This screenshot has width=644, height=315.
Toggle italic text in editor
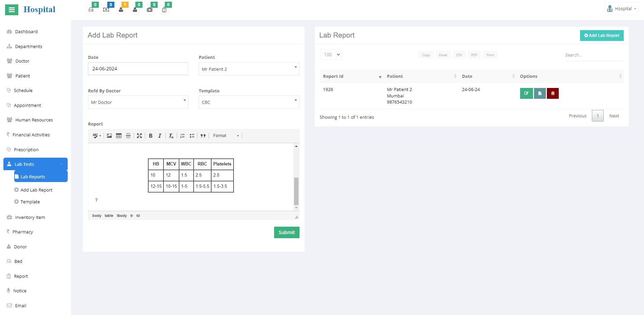tap(160, 136)
